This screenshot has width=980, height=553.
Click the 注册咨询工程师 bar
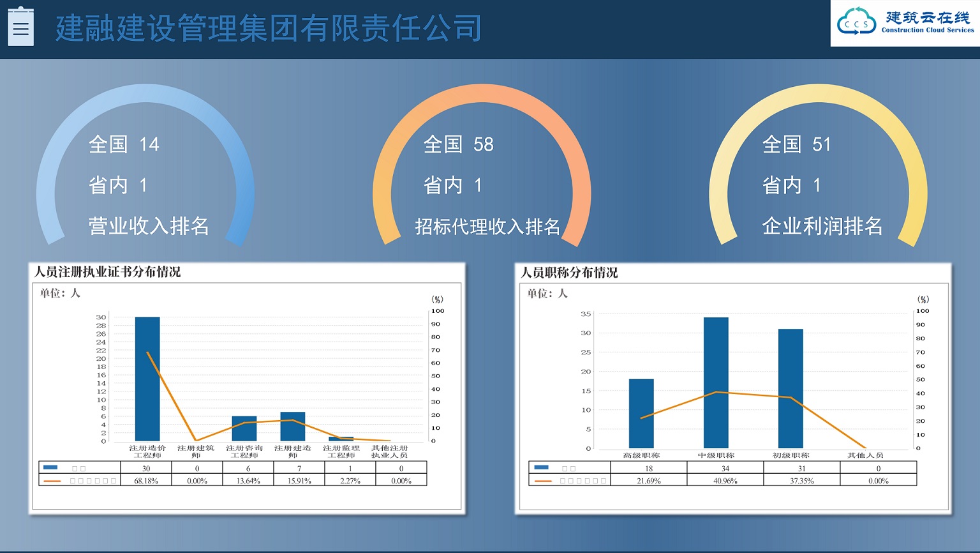click(244, 429)
